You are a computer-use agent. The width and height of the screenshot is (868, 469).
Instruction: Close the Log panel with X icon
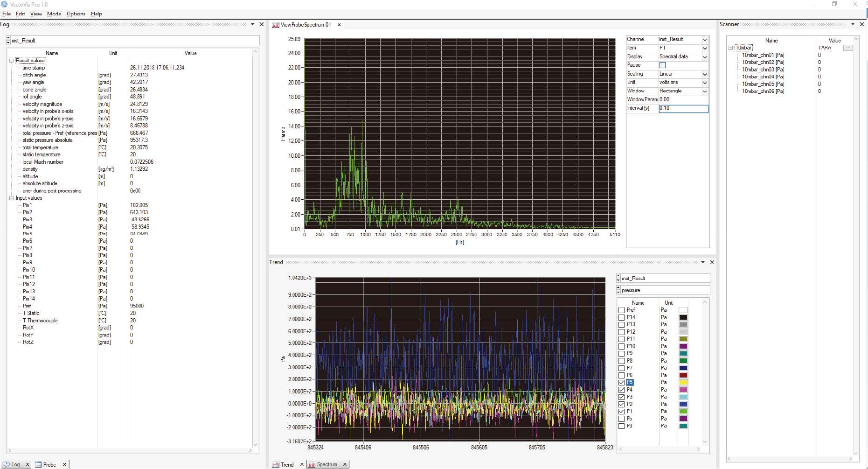(x=262, y=24)
